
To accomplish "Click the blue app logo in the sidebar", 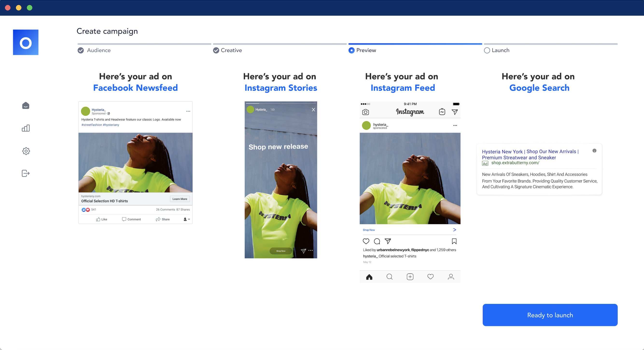I will pyautogui.click(x=26, y=42).
